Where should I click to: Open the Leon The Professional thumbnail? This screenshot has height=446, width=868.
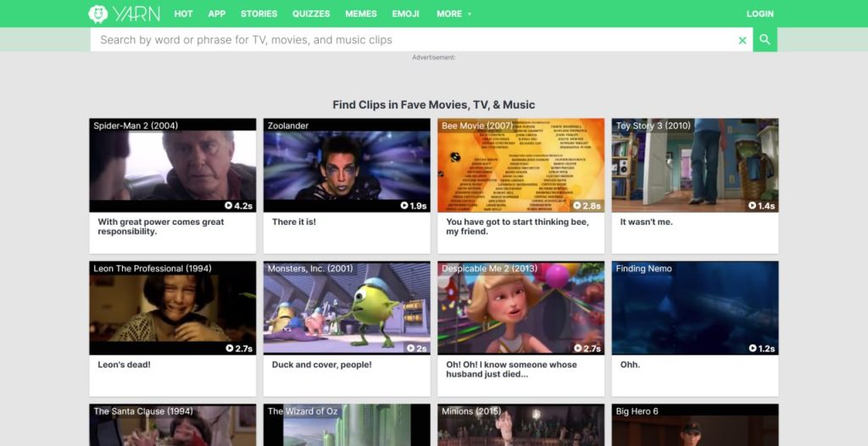pos(173,308)
